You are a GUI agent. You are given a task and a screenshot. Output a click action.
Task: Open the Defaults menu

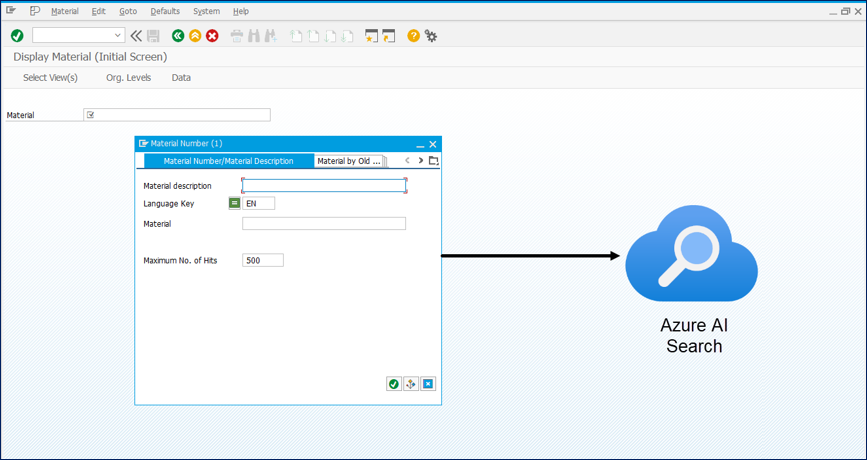point(165,11)
